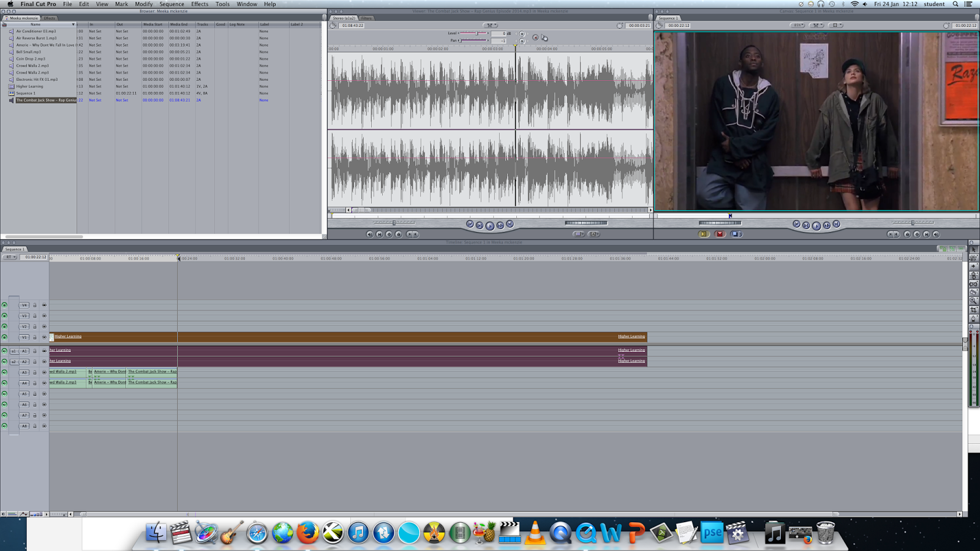Click the V1 destination track button
This screenshot has height=551, width=980.
click(x=24, y=337)
